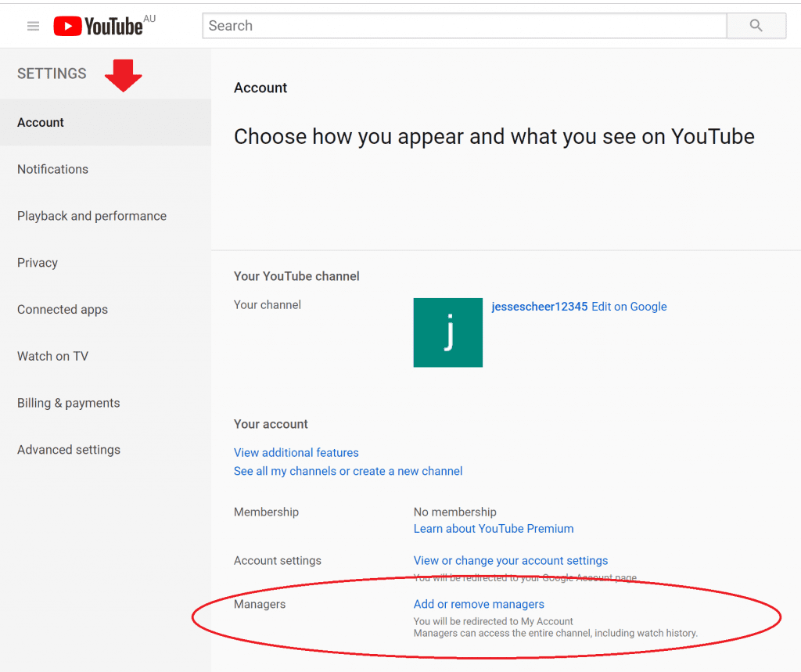Click the 'Your channel' label
This screenshot has width=801, height=672.
[x=268, y=305]
